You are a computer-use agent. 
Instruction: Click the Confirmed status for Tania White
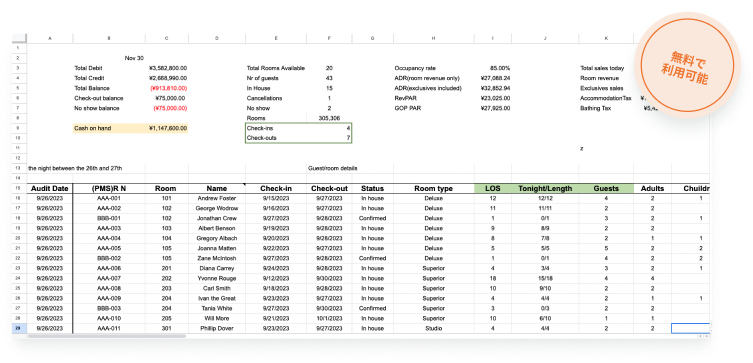(373, 308)
